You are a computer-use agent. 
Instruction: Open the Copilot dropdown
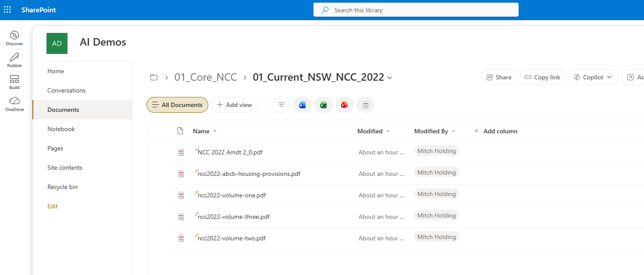point(594,77)
